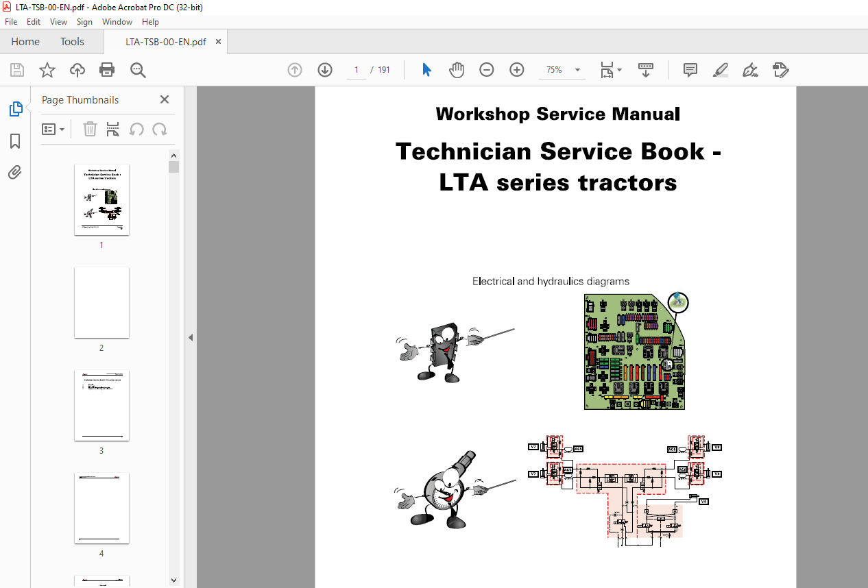Open the View menu

click(x=58, y=22)
